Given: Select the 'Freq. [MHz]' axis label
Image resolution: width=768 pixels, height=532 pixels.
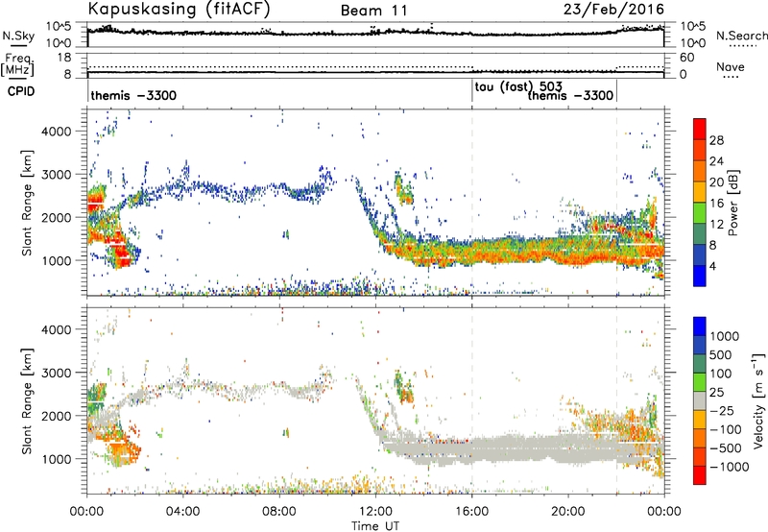Looking at the screenshot, I should [18, 64].
